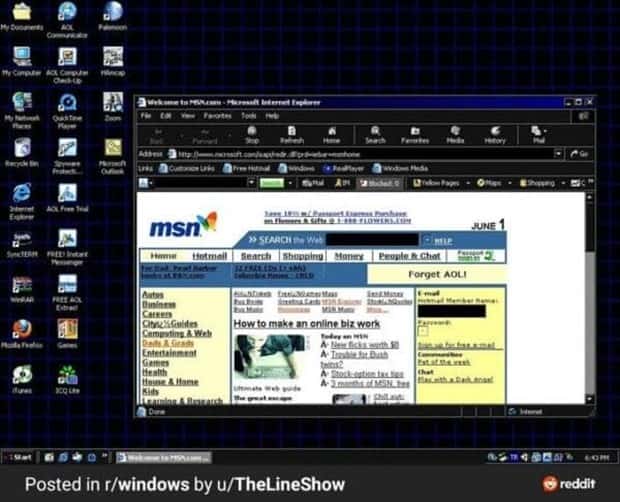Click the Hotmail tab on MSN page
The width and height of the screenshot is (620, 502).
pyautogui.click(x=210, y=256)
